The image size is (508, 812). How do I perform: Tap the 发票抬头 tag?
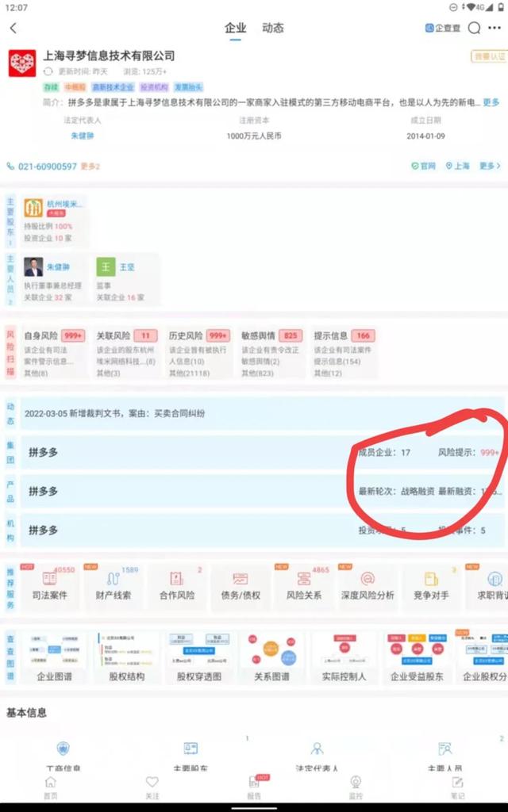tap(188, 87)
